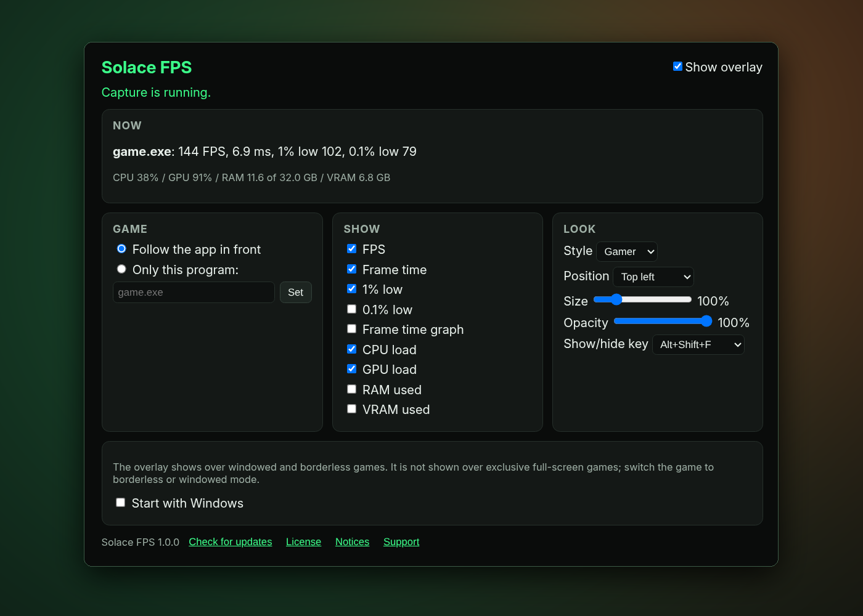The width and height of the screenshot is (863, 616).
Task: Open the Position dropdown showing Top left
Action: (653, 277)
